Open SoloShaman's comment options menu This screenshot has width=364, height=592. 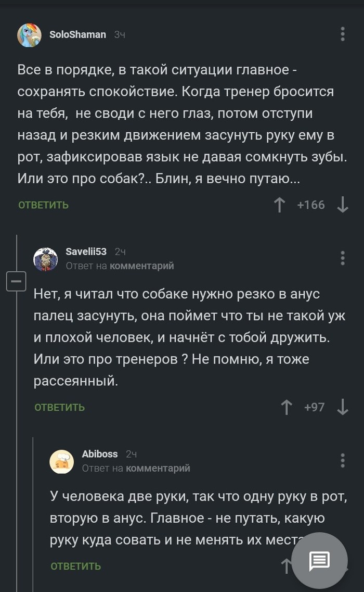[x=343, y=34]
